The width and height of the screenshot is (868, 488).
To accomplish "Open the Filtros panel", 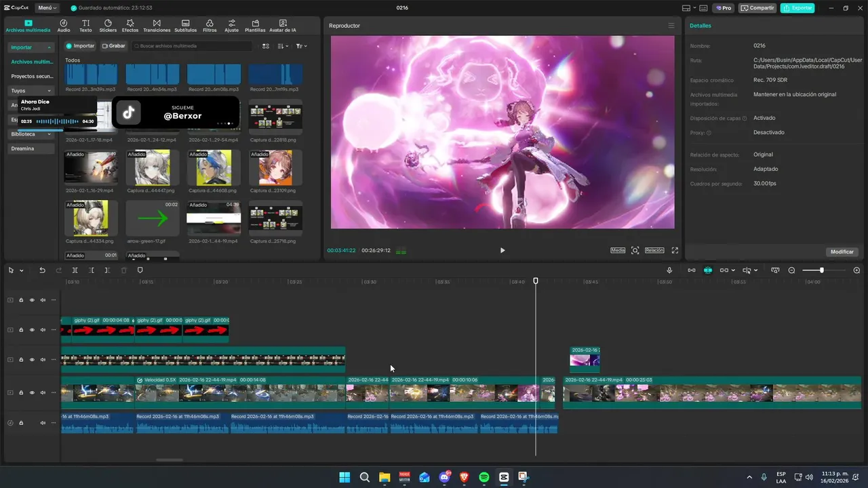I will (210, 26).
